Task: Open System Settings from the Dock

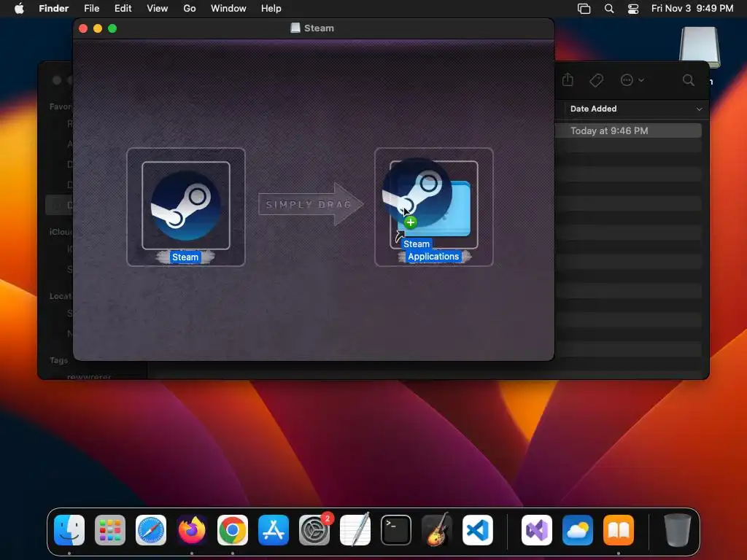Action: pyautogui.click(x=314, y=530)
